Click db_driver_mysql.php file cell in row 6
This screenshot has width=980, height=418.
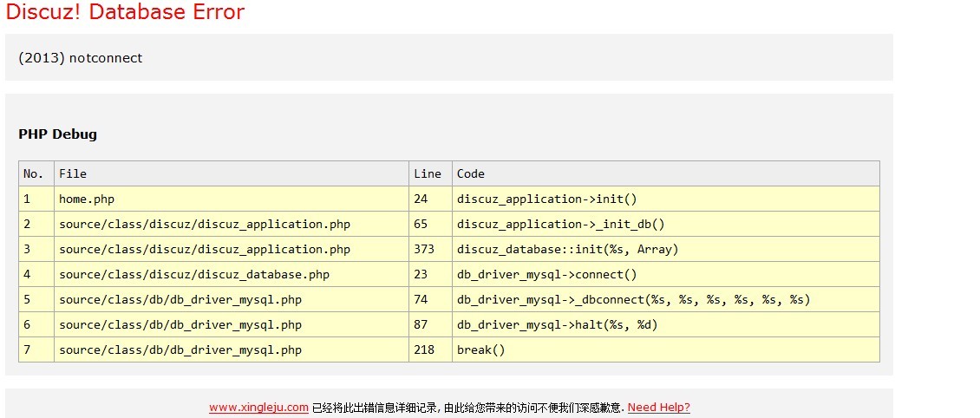(x=232, y=324)
